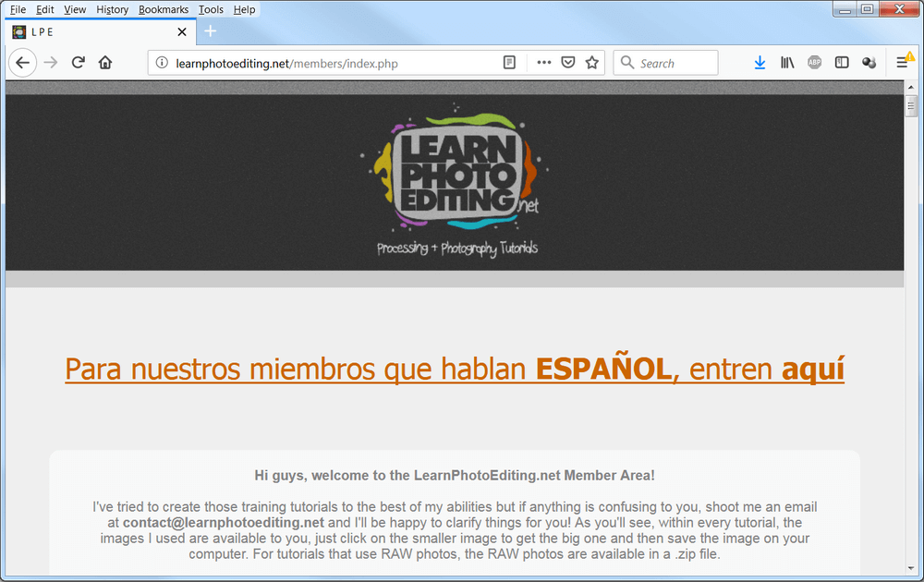
Task: Close the LPE tab
Action: point(182,31)
